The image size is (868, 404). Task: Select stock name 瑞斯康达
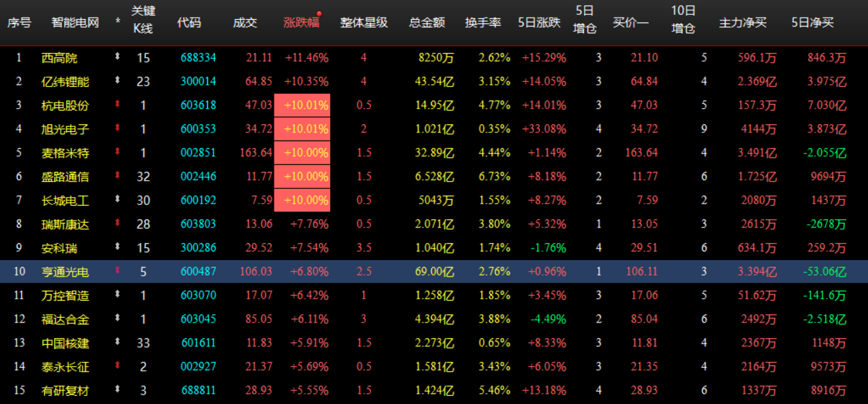(x=65, y=224)
